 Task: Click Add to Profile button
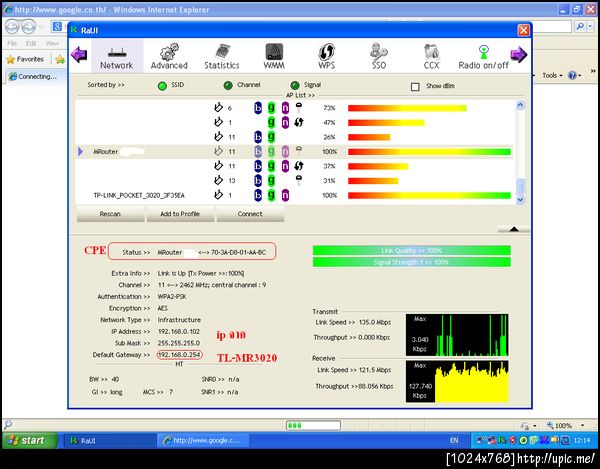(x=180, y=214)
